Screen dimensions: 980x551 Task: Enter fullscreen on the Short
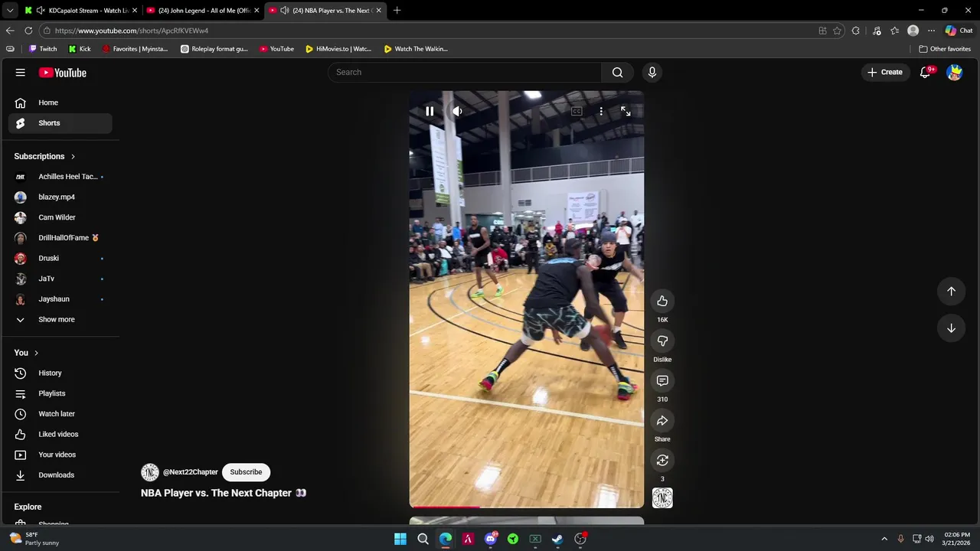tap(626, 112)
